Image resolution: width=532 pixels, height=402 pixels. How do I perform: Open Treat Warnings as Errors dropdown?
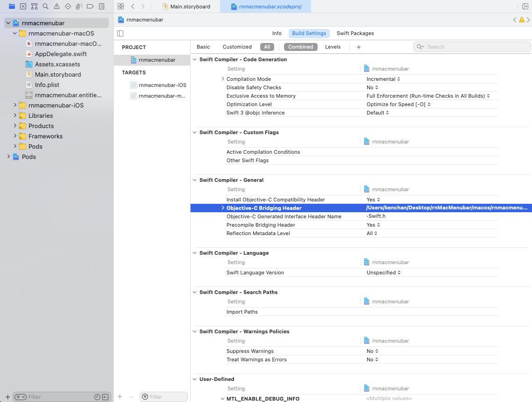pyautogui.click(x=373, y=359)
